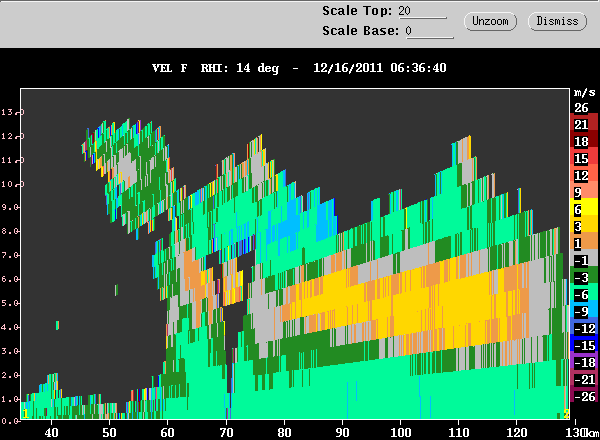Screen dimensions: 600x440
Task: Click the 8.0 height axis label
Action: (x=11, y=231)
